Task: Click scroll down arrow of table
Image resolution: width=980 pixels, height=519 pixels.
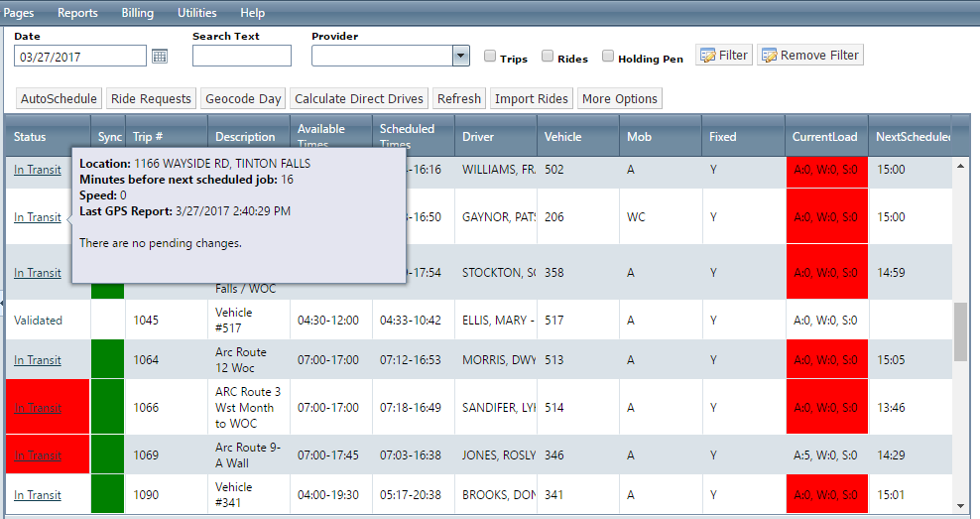Action: [960, 506]
